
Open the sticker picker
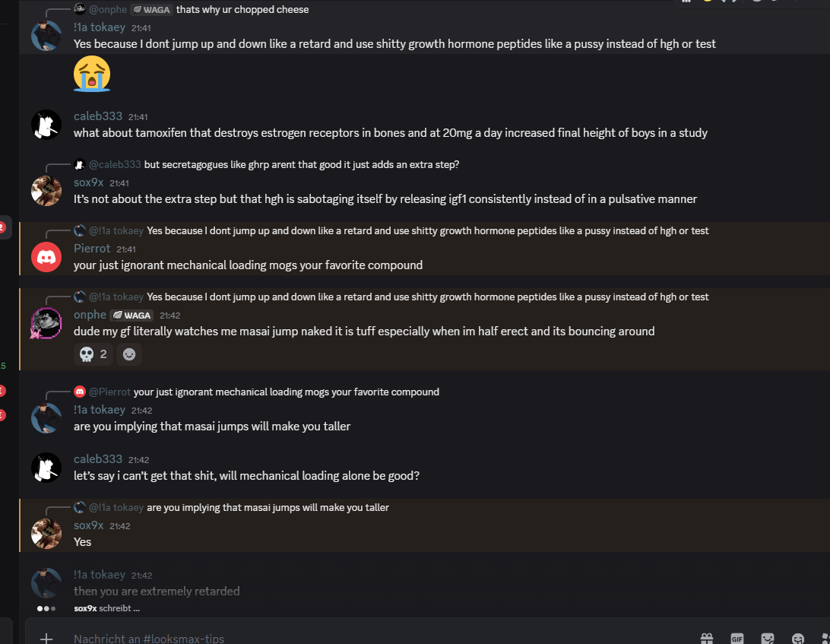[768, 639]
